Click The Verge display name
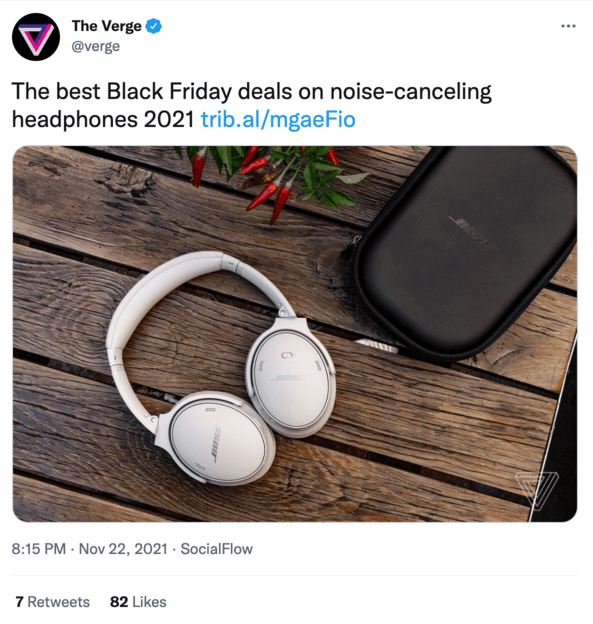This screenshot has width=593, height=624. pos(106,26)
